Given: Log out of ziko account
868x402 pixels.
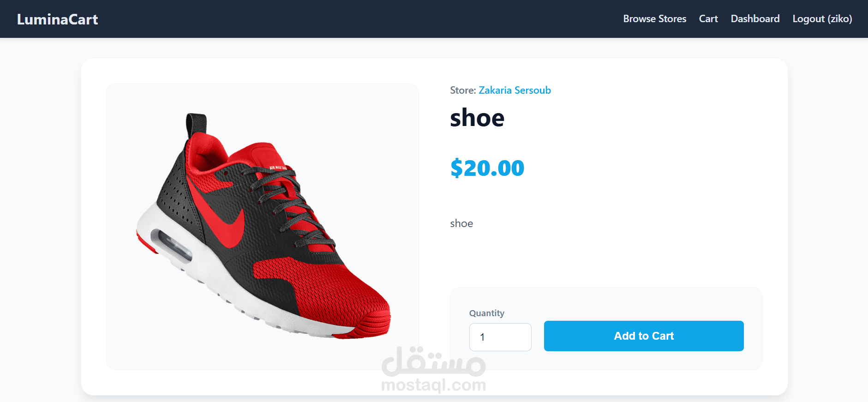Looking at the screenshot, I should (822, 19).
